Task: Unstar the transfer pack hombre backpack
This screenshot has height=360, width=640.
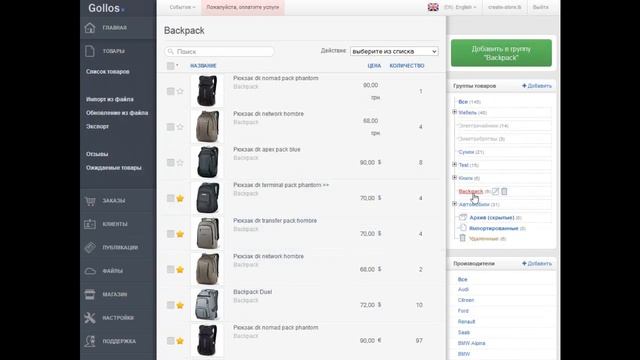Action: pyautogui.click(x=180, y=234)
